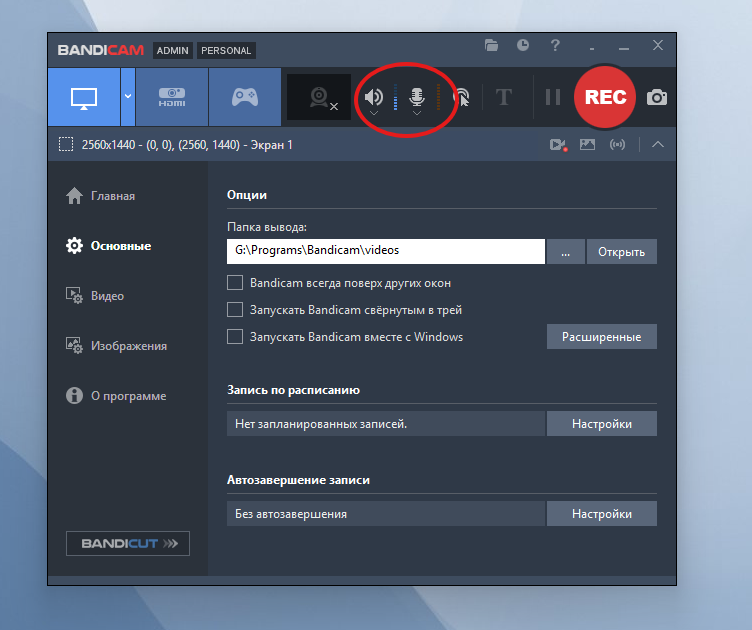Toggle speaker sound recording
The width and height of the screenshot is (752, 630).
point(374,96)
